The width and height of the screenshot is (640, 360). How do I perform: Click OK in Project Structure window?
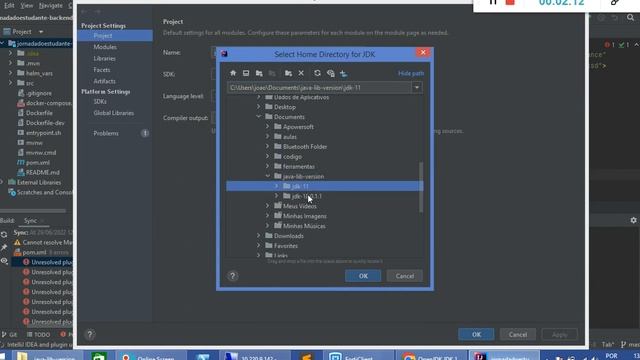476,334
